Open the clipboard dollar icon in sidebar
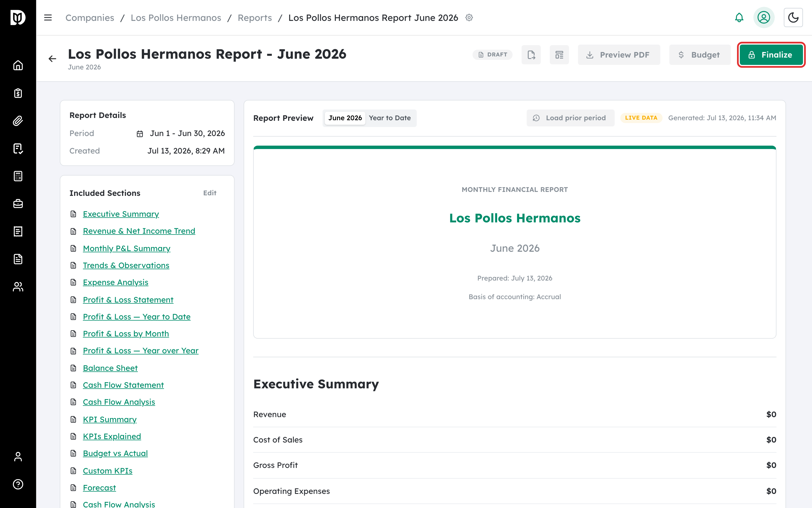 coord(18,93)
